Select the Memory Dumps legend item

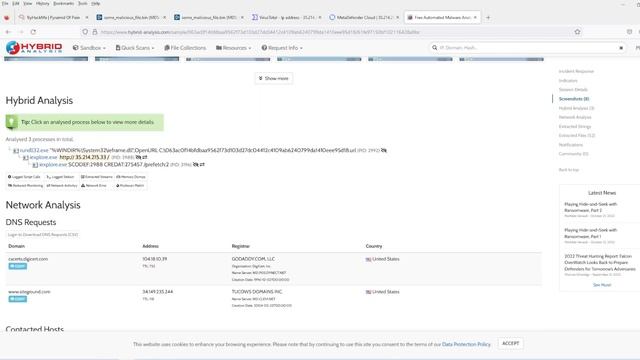tap(131, 177)
